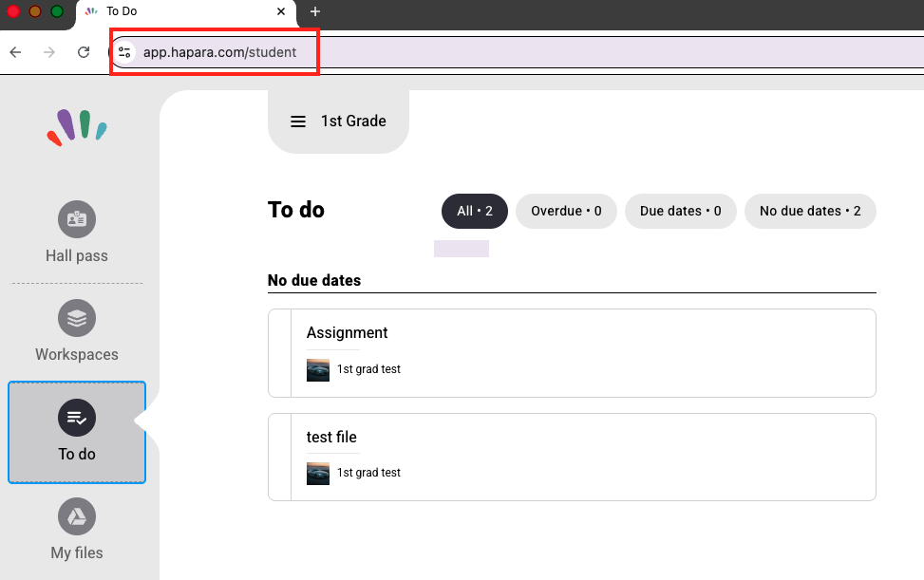This screenshot has height=580, width=924.
Task: Click the browser forward arrow
Action: (x=49, y=52)
